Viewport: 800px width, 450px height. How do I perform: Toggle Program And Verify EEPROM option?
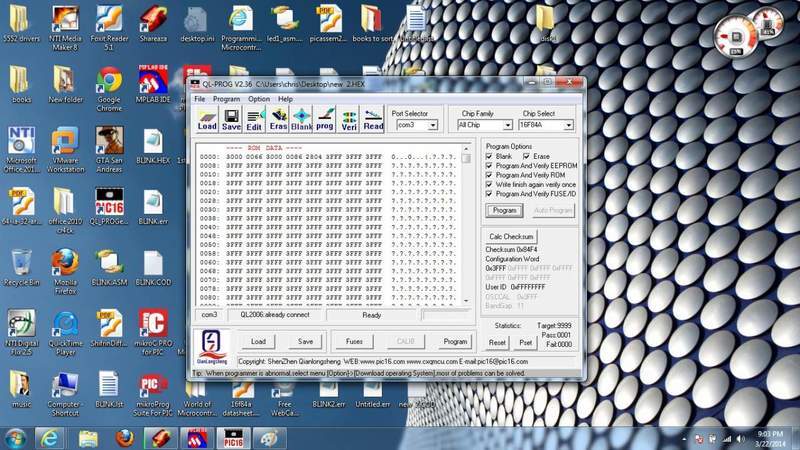(489, 166)
